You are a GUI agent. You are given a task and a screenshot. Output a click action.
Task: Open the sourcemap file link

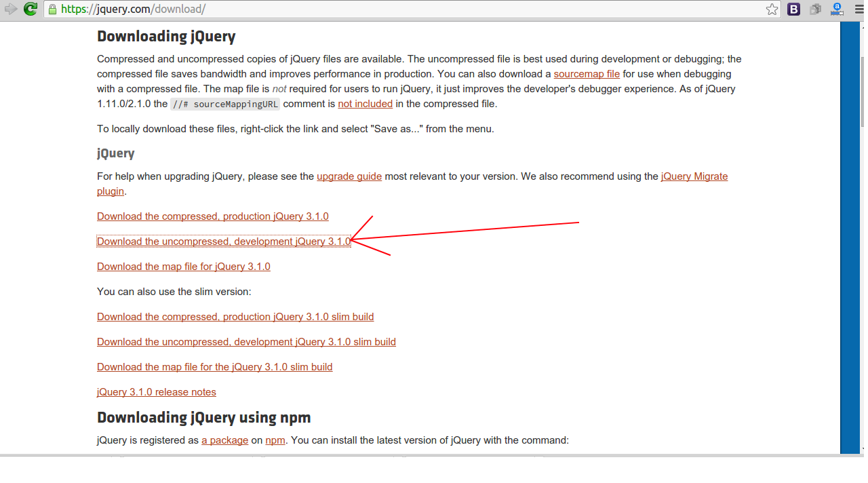coord(587,74)
